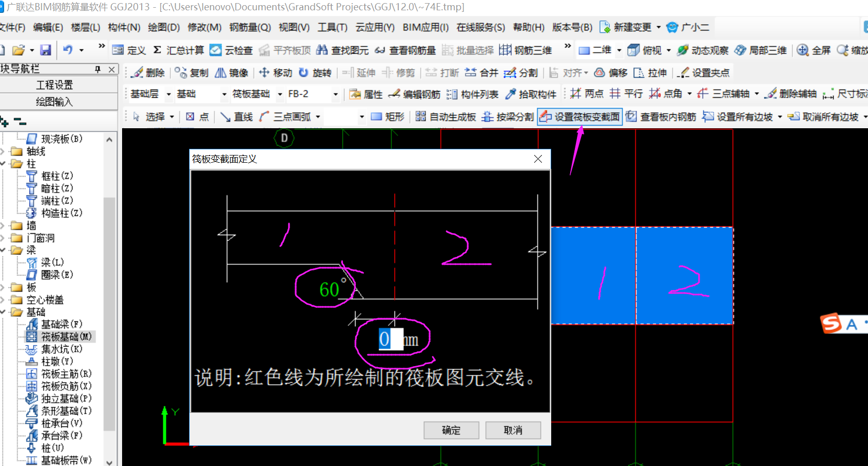Select the 移动 move tool

click(275, 73)
